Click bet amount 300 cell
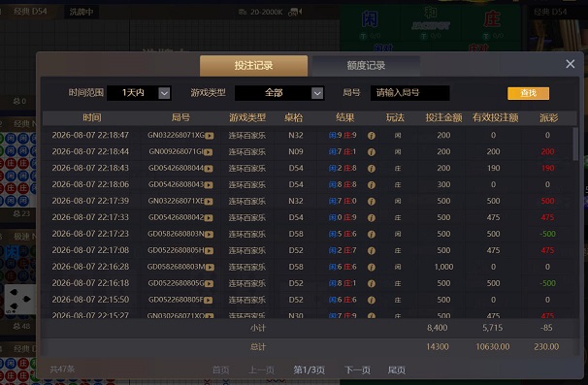The image size is (588, 385). [443, 184]
